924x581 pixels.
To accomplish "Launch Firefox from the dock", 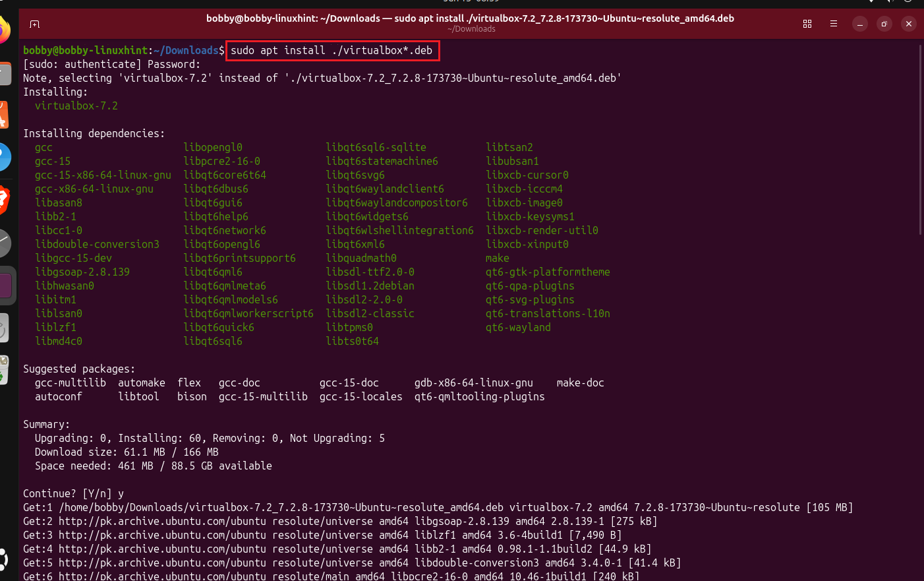I will (x=4, y=30).
